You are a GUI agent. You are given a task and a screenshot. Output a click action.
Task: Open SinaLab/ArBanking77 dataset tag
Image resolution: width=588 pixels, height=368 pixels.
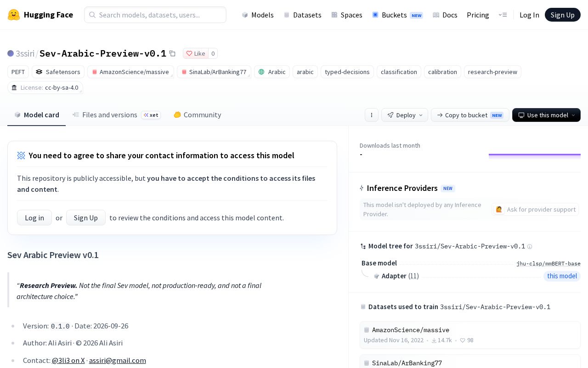pyautogui.click(x=214, y=72)
